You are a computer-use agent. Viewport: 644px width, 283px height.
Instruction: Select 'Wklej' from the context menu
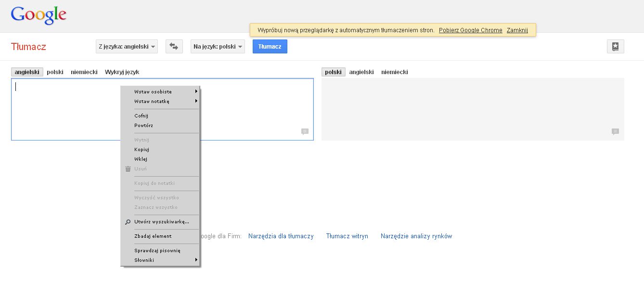point(160,159)
